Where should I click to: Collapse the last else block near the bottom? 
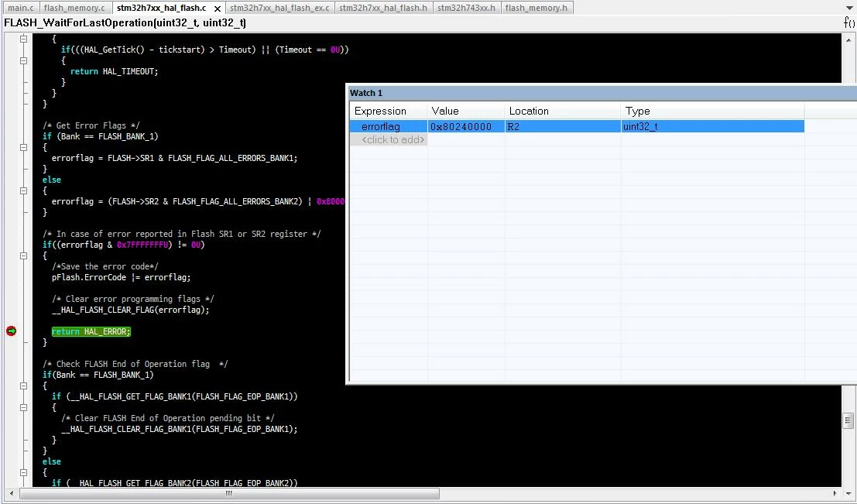[23, 472]
